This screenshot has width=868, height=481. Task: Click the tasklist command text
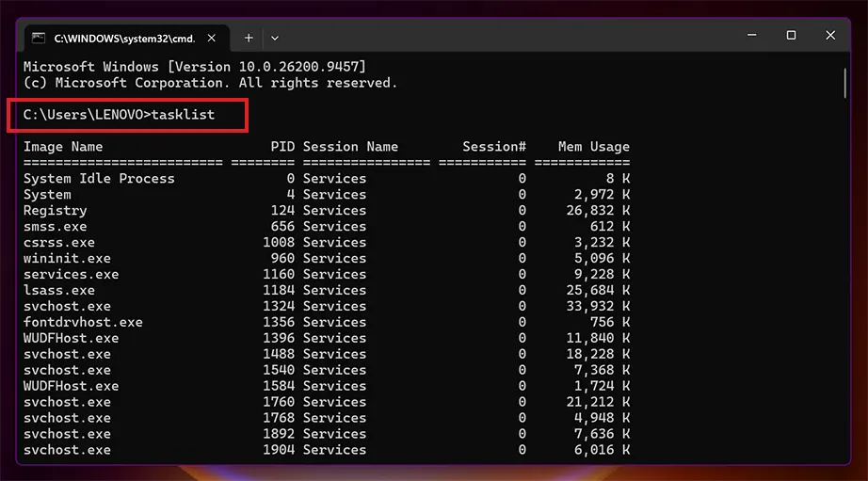183,115
